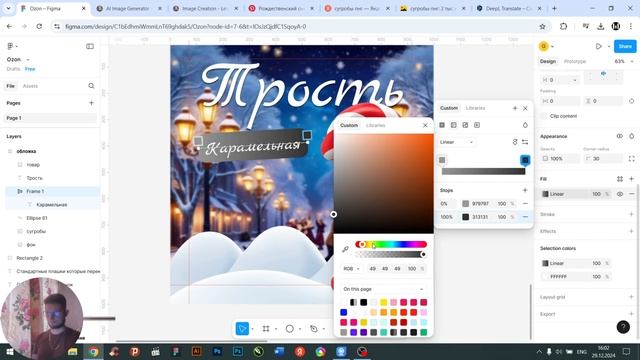Viewport: 640px width, 360px height.
Task: Click the corner radius field showing 30
Action: [603, 158]
